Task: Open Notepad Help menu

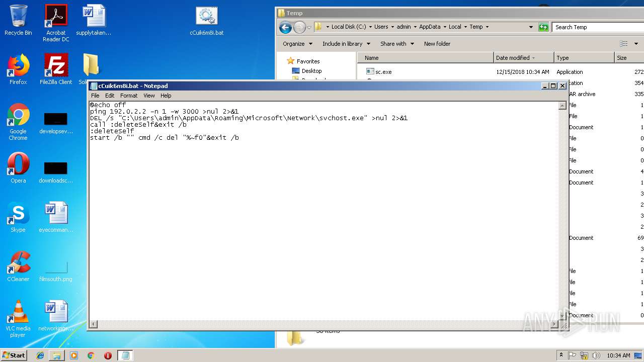Action: [166, 96]
